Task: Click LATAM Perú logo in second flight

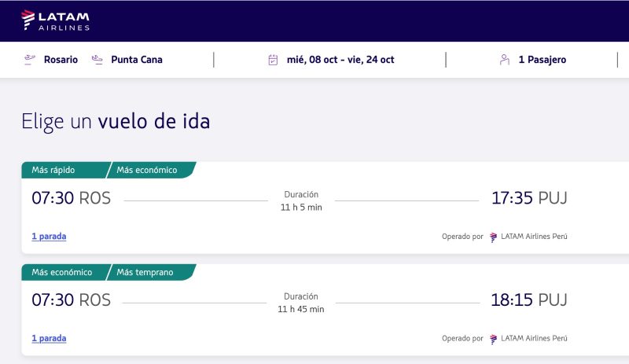Action: (x=494, y=339)
